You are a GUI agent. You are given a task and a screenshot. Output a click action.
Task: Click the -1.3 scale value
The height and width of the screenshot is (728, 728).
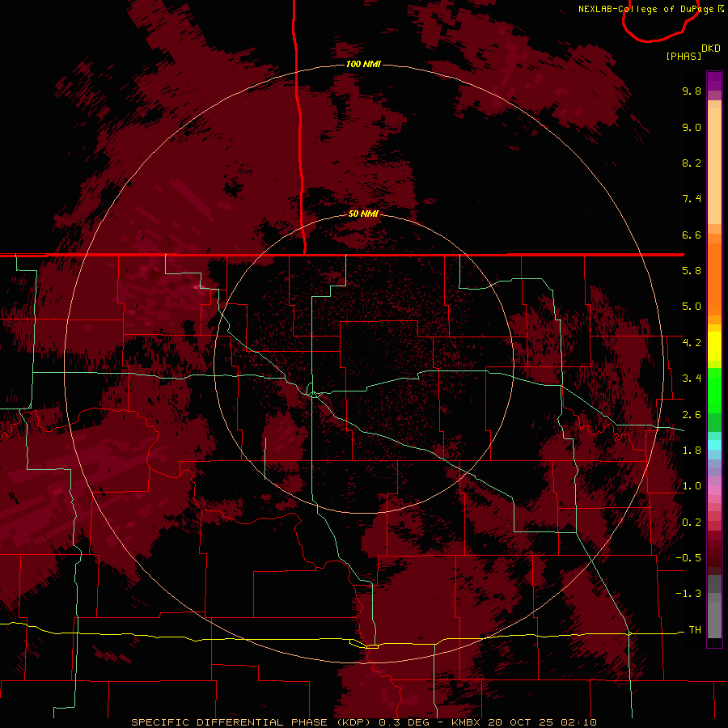point(688,594)
